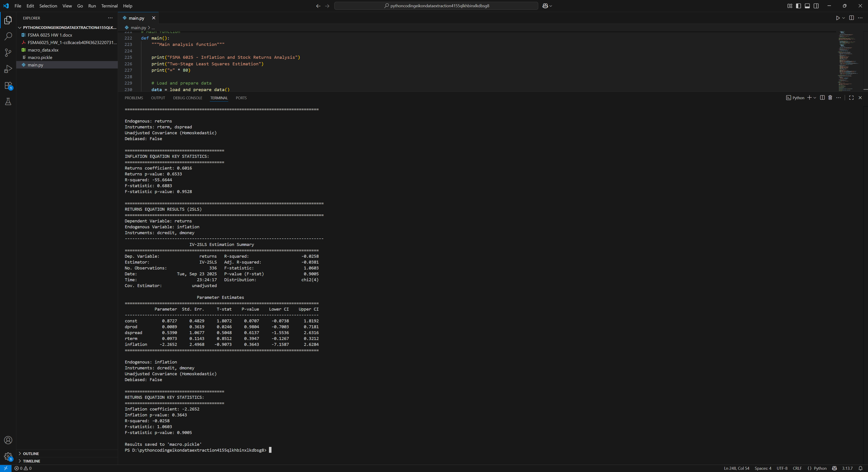Customize layout from title bar icon

point(790,6)
